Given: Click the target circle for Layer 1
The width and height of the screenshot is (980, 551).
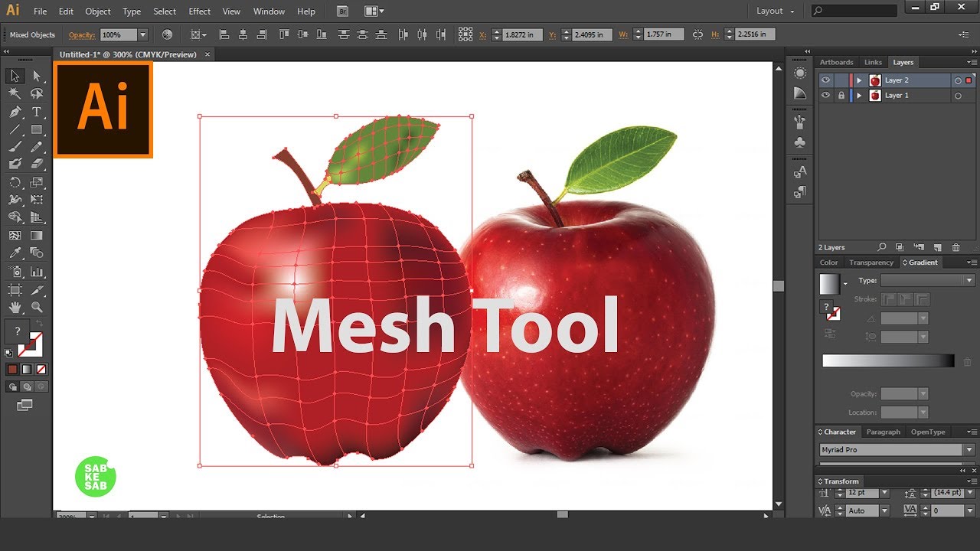Looking at the screenshot, I should [x=958, y=96].
